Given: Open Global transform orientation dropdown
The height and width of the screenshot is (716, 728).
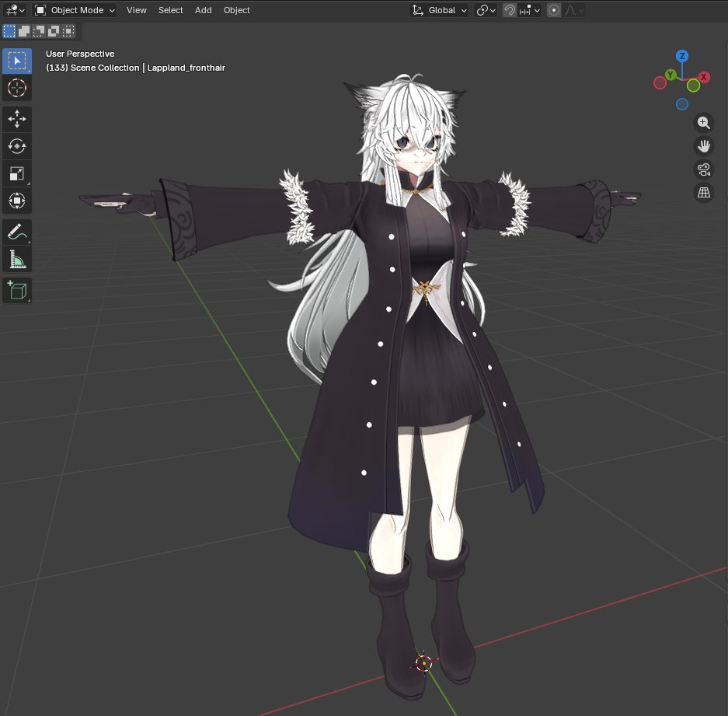Looking at the screenshot, I should (439, 10).
